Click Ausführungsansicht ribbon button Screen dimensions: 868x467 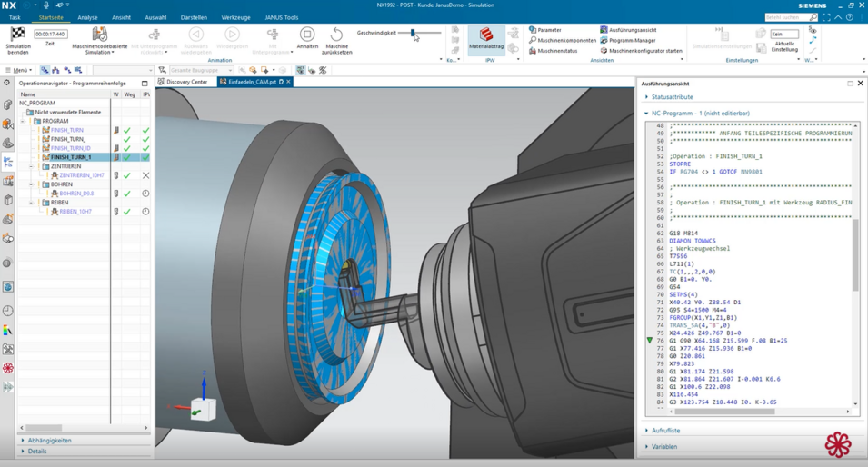click(x=628, y=30)
